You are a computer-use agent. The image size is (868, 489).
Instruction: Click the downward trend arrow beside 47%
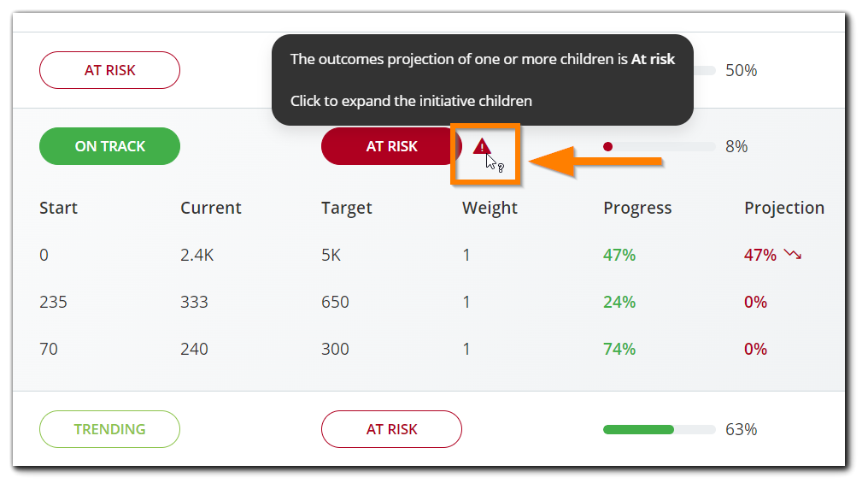click(793, 255)
